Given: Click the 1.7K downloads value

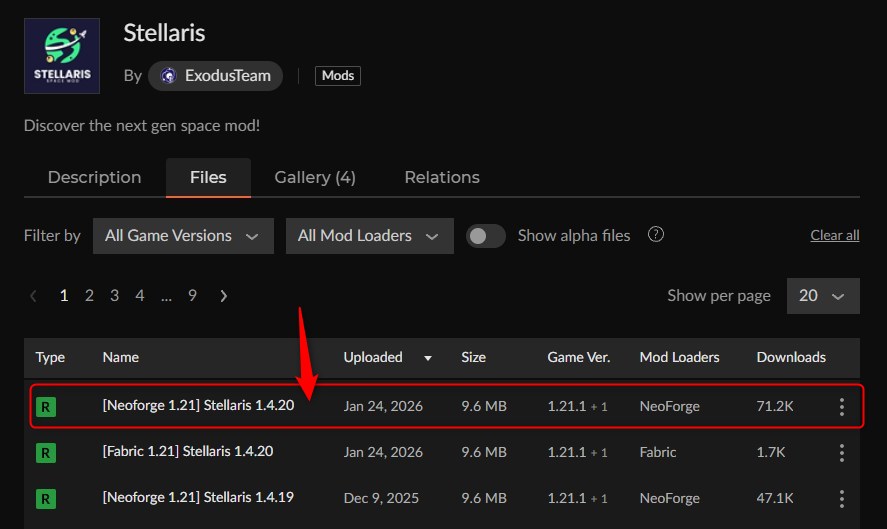Looking at the screenshot, I should coord(770,452).
